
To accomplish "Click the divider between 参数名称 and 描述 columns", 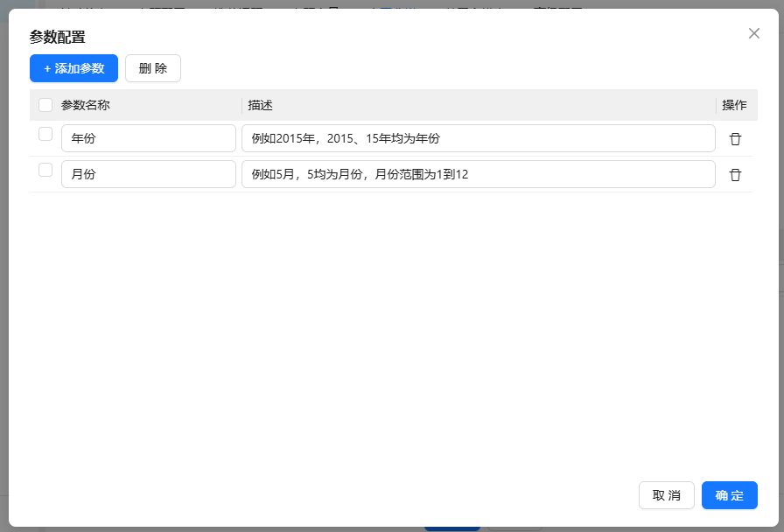I will pos(242,105).
